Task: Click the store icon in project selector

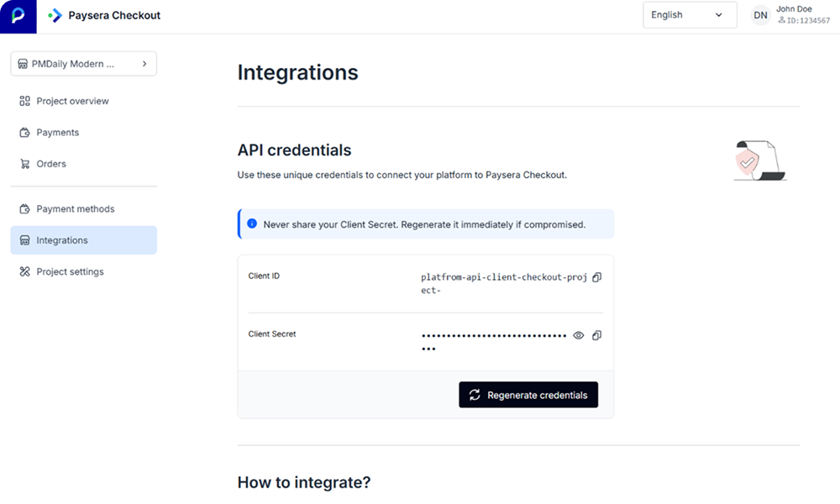Action: (23, 65)
